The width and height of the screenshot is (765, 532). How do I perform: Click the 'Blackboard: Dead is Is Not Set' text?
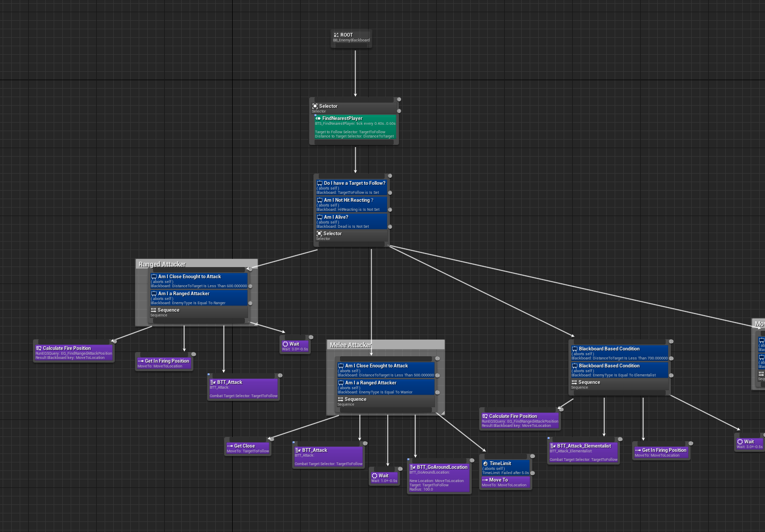click(343, 227)
